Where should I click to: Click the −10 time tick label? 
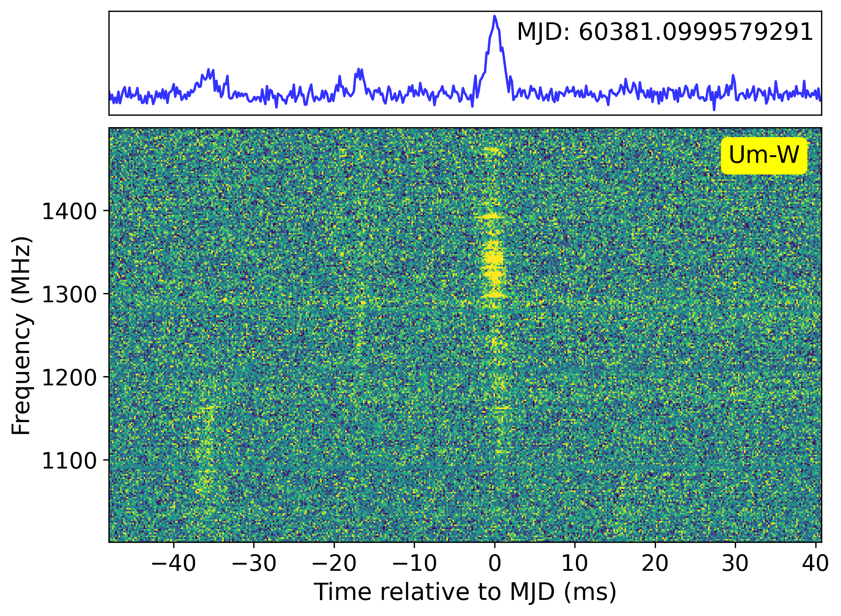(x=414, y=563)
